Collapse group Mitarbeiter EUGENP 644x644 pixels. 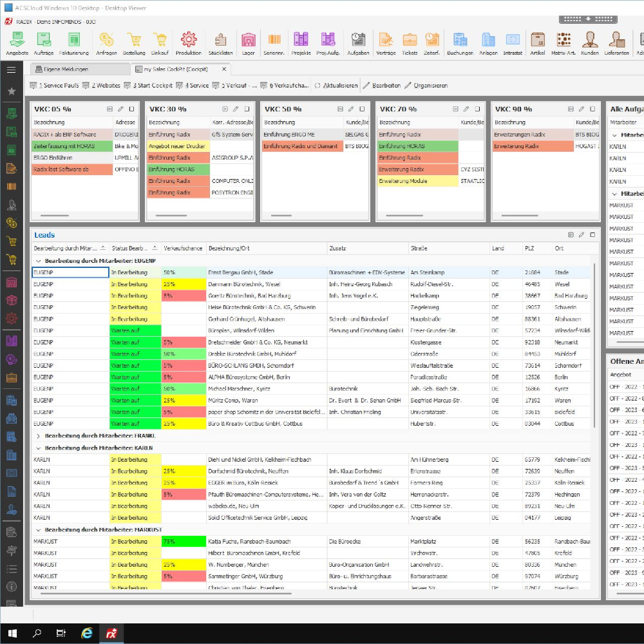click(38, 261)
